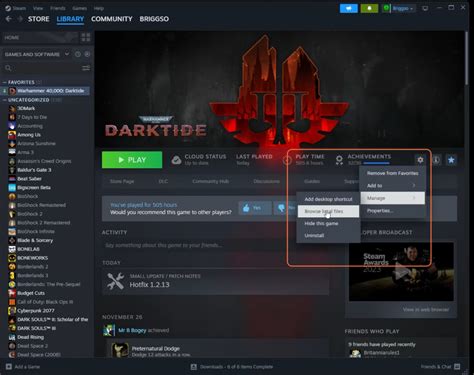Image resolution: width=474 pixels, height=375 pixels.
Task: Open the View menu
Action: pos(38,8)
